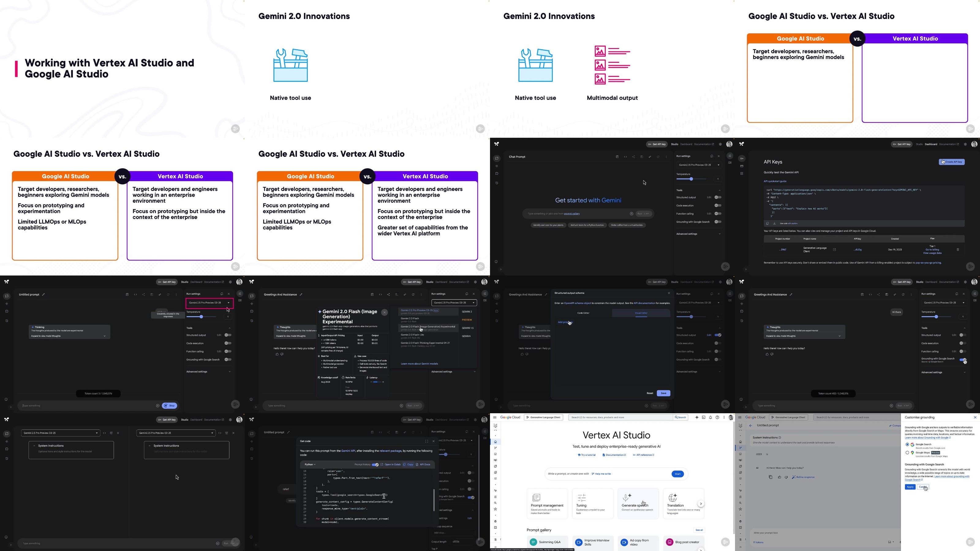Select the GEMMA category in the model picker
The image size is (980, 551).
(466, 336)
